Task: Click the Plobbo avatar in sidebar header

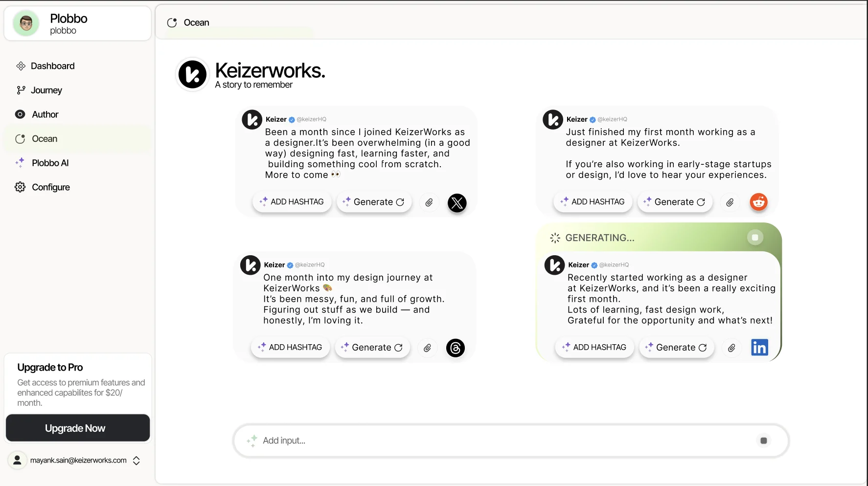Action: pos(26,23)
